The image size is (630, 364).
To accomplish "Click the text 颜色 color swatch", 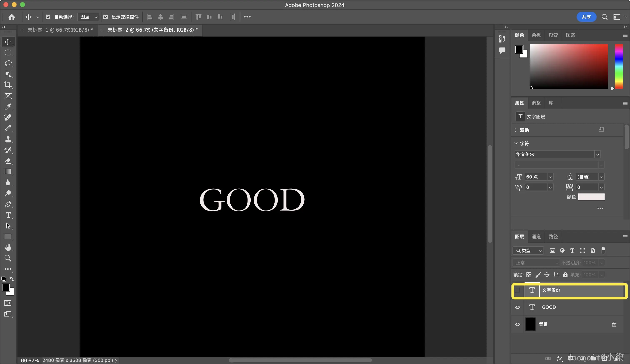I will click(591, 197).
